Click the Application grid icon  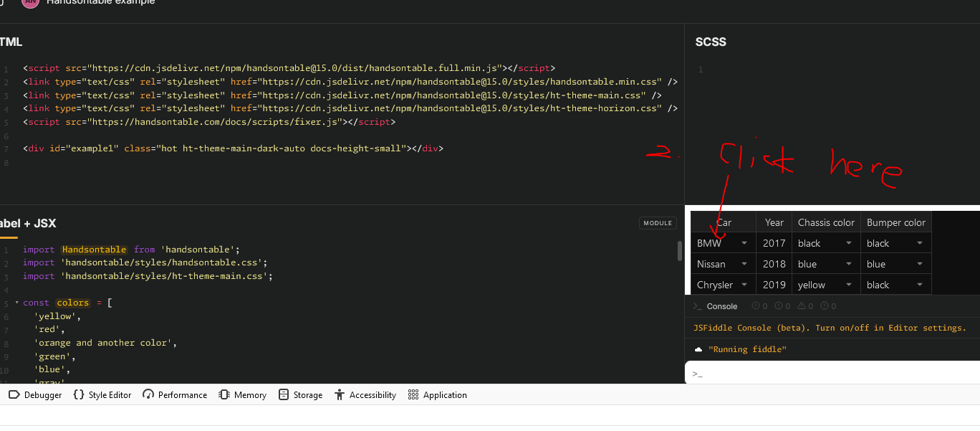point(413,395)
